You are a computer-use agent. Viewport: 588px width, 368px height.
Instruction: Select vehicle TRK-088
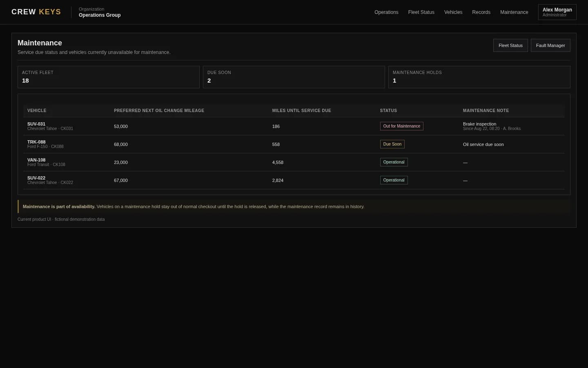click(36, 142)
